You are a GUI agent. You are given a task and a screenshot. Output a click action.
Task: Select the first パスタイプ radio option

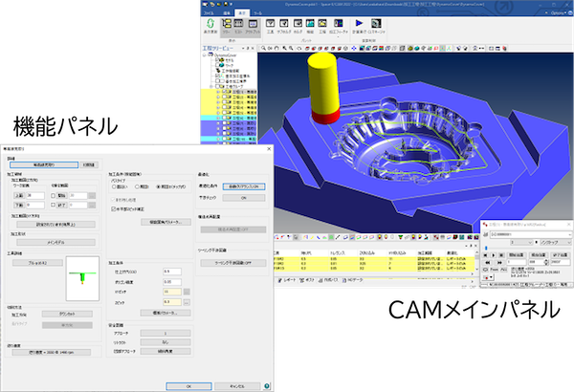click(114, 186)
